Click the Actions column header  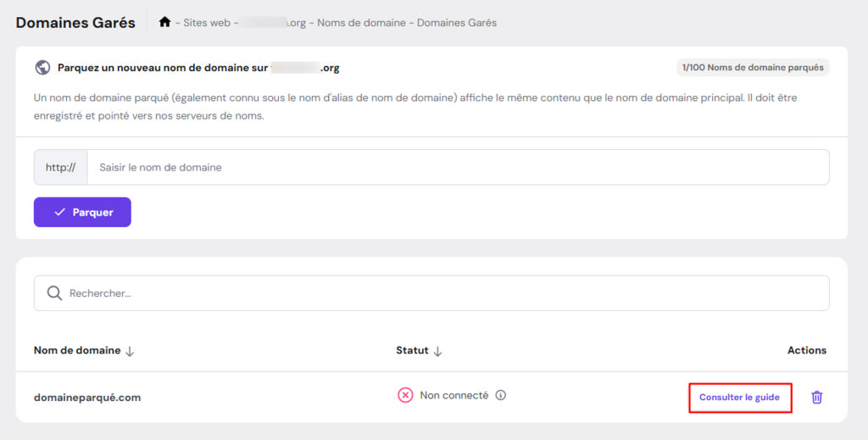(807, 350)
